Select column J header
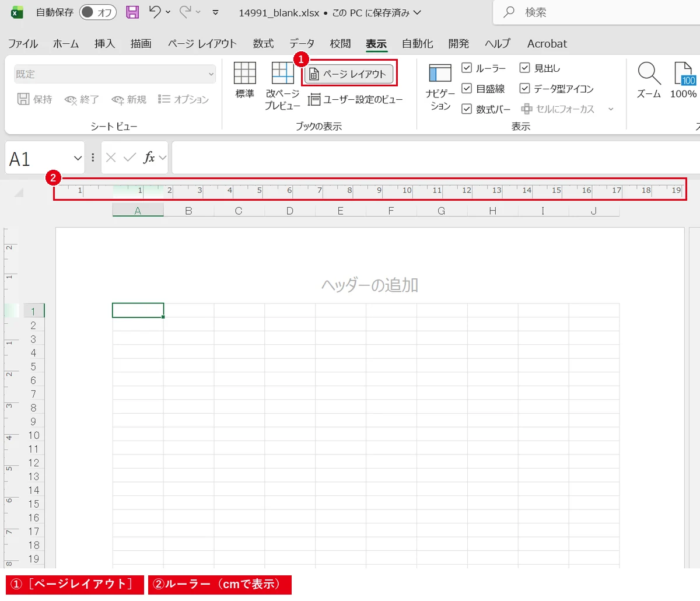 click(x=594, y=211)
